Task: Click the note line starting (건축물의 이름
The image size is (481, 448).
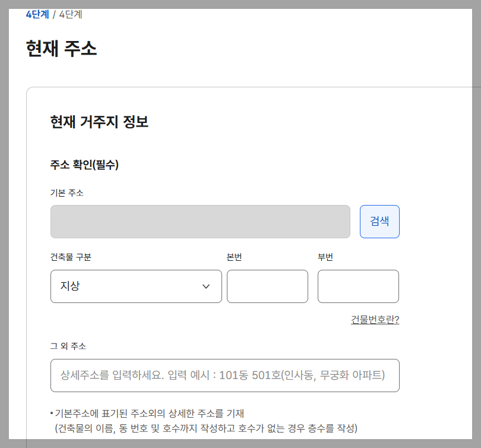Action: click(x=206, y=428)
